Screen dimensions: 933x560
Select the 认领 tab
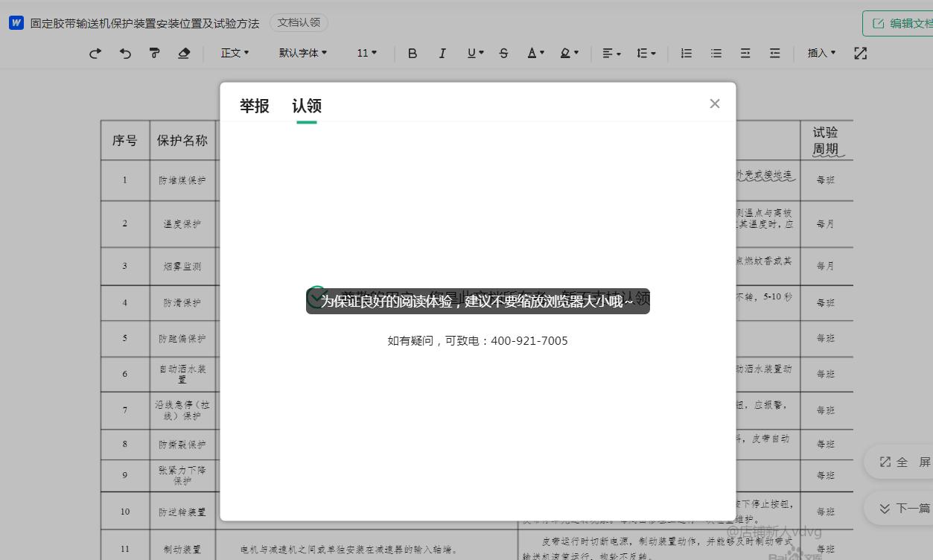click(x=306, y=106)
